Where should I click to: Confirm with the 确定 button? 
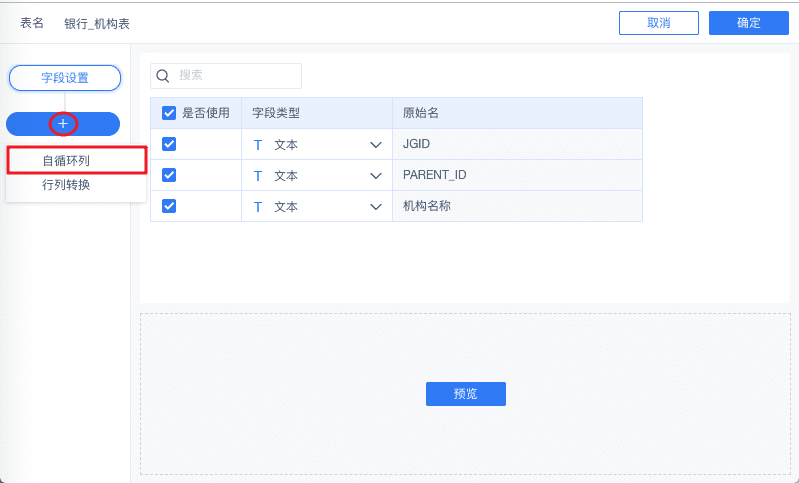click(x=749, y=23)
